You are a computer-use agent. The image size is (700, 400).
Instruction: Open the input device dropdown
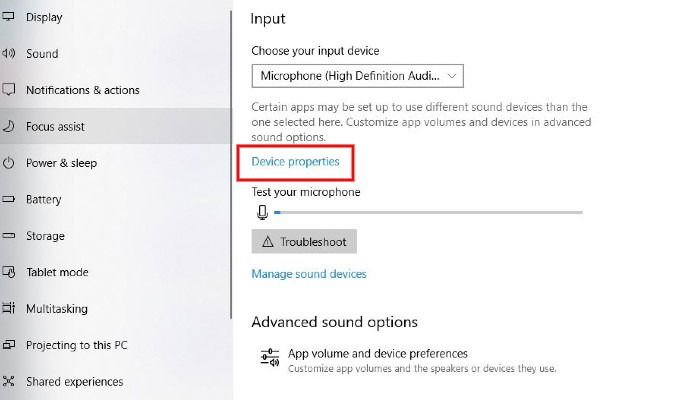(x=357, y=76)
